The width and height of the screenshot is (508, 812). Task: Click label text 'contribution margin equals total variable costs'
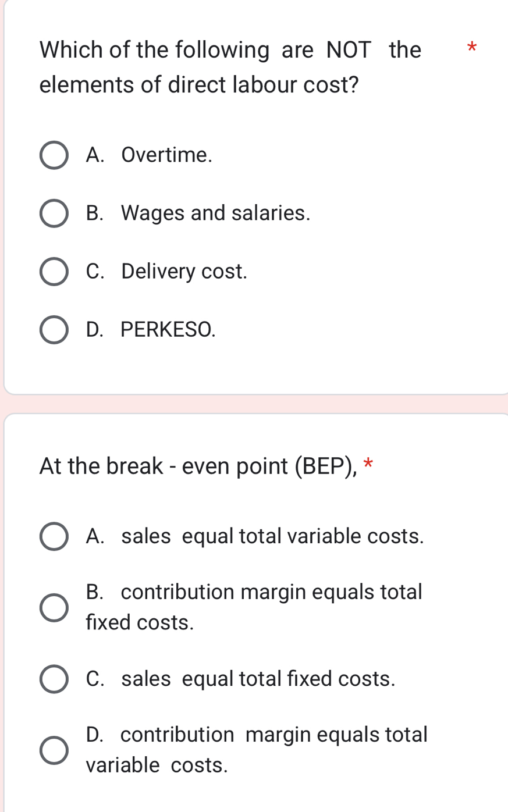(256, 735)
